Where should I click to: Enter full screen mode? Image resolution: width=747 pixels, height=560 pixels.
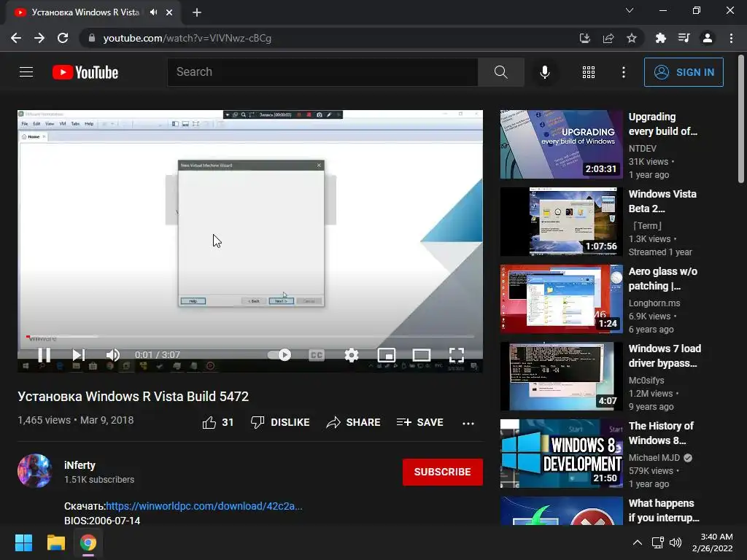[457, 355]
